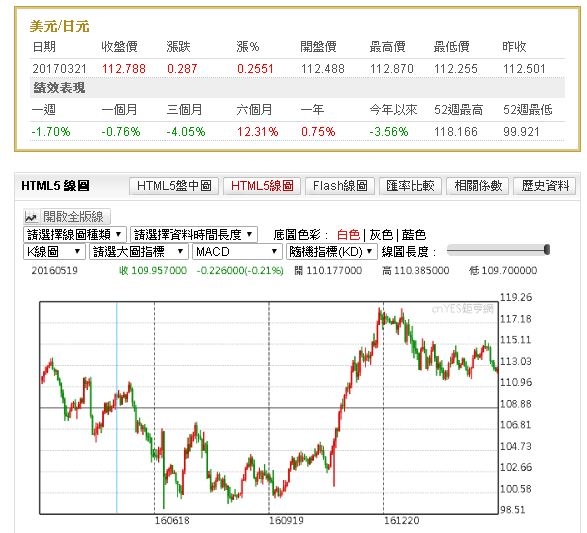The image size is (587, 533).
Task: Click the lowest price 112.255
Action: [x=456, y=69]
